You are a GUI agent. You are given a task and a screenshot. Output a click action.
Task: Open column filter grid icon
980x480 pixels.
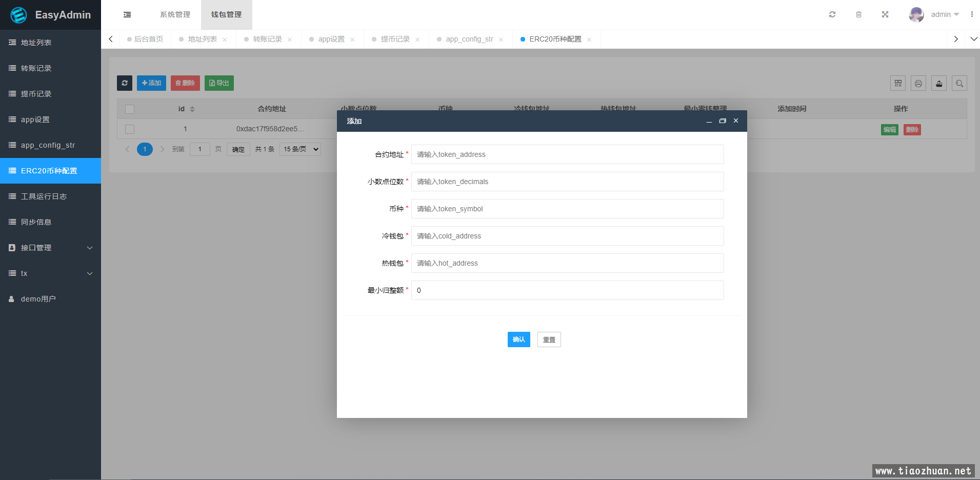click(898, 83)
